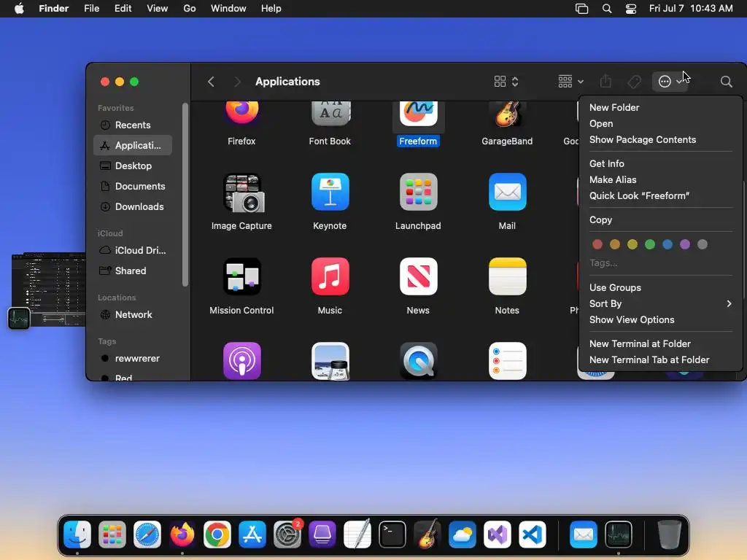Screen dimensions: 747x560
Task: Select the QuickTime Player icon
Action: point(418,360)
